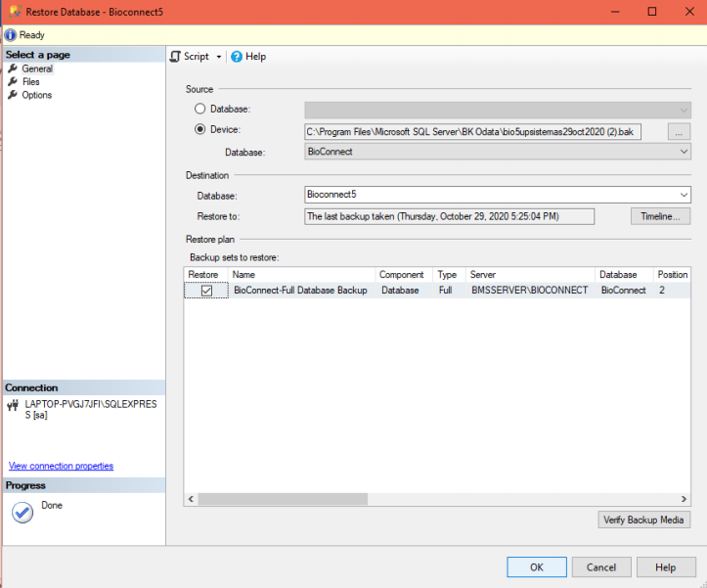This screenshot has width=707, height=588.
Task: Click the scroll left arrow in backup sets
Action: [191, 499]
